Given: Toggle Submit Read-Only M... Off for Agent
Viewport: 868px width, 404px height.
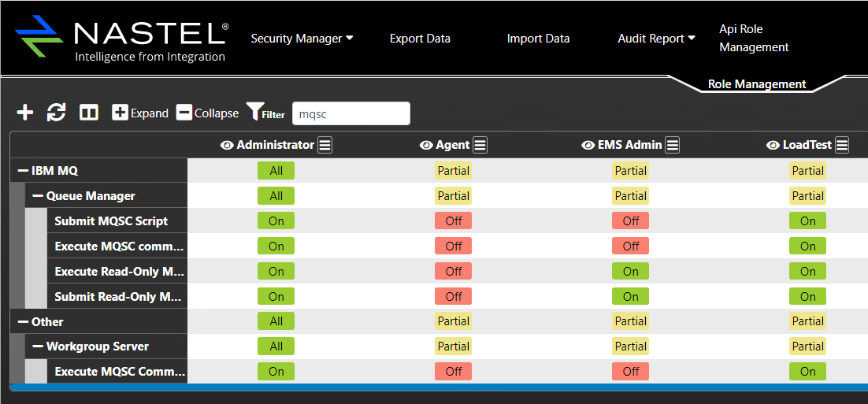Looking at the screenshot, I should point(454,297).
